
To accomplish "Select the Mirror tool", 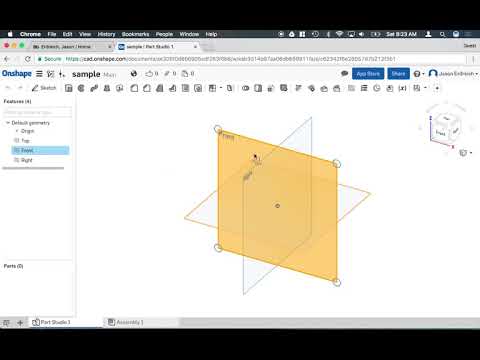I will pos(230,88).
